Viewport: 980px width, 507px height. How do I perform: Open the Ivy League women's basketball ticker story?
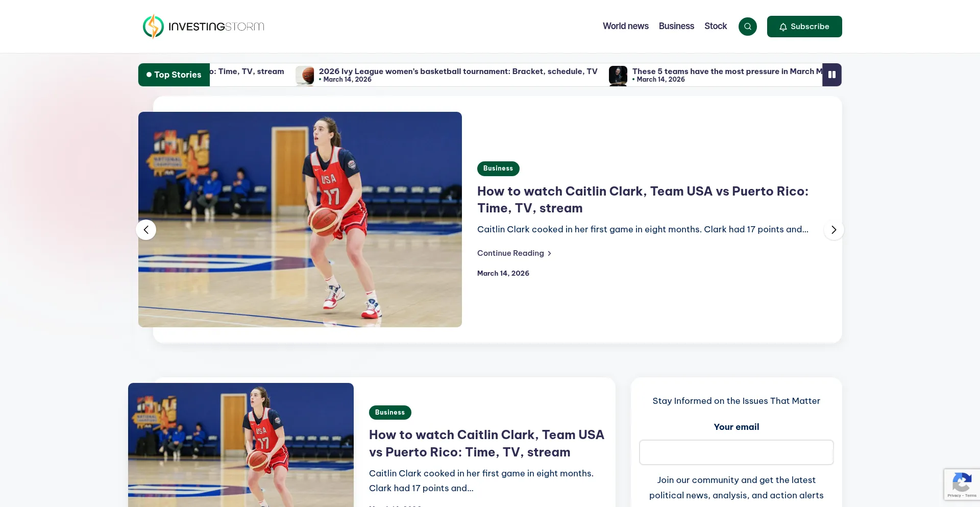pyautogui.click(x=458, y=71)
